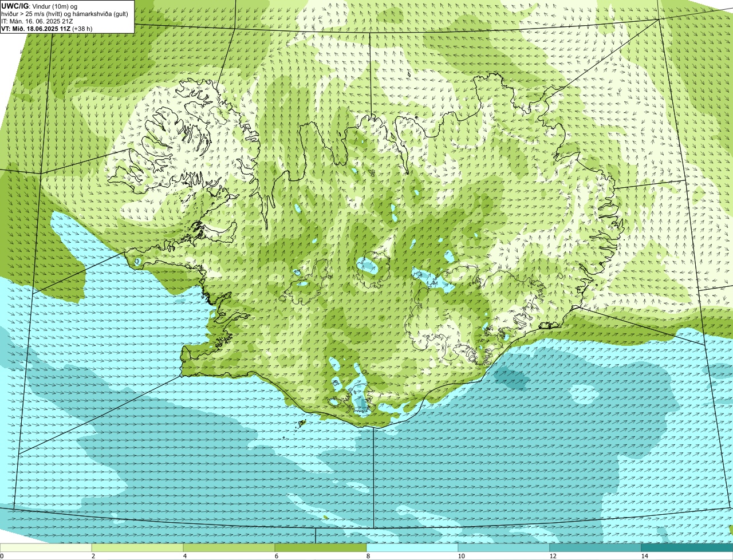Click the 6–8 m/s olive green legend swatch
This screenshot has height=560, width=733.
(x=321, y=547)
